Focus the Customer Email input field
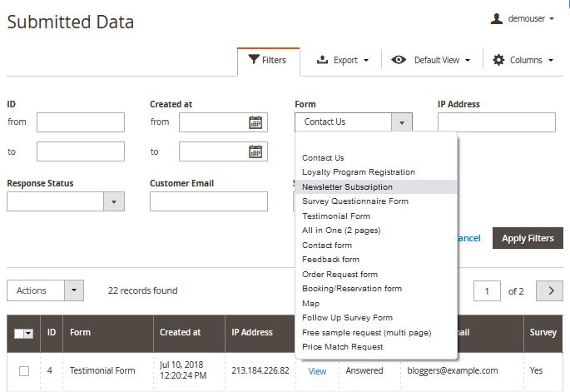Screen dimensions: 570x392 [x=208, y=201]
